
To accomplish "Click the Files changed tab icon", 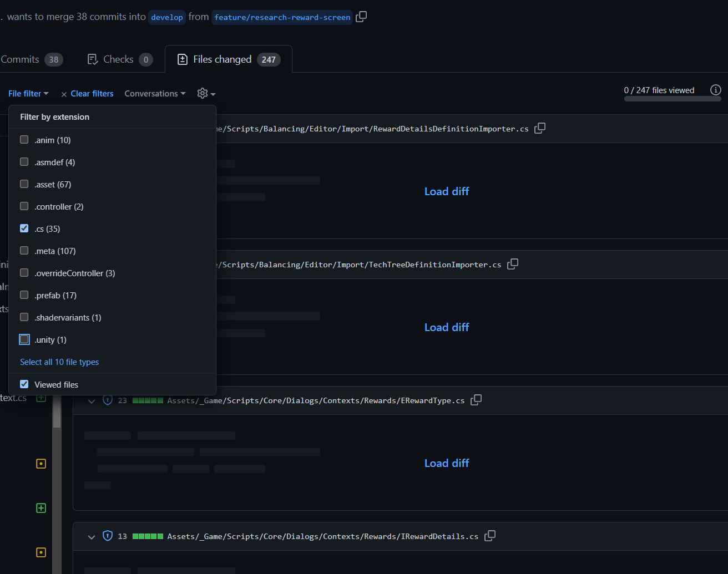I will click(x=183, y=59).
